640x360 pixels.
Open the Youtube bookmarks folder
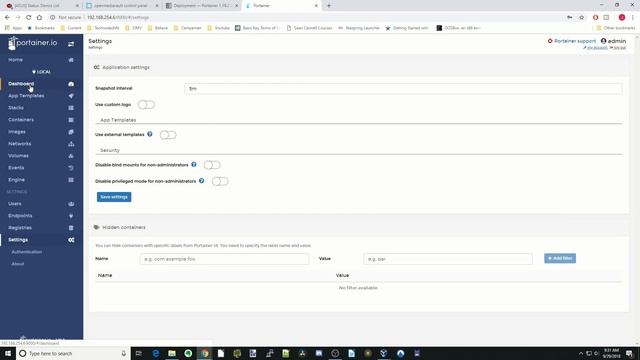pos(218,28)
